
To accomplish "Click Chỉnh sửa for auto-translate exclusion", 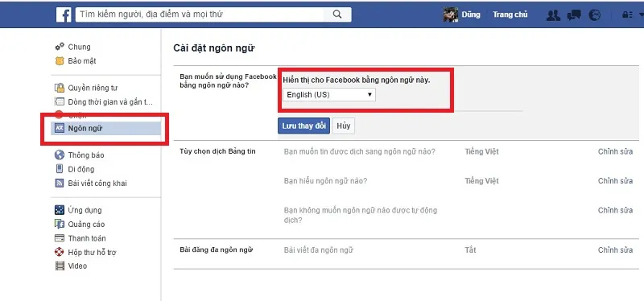I will point(615,210).
